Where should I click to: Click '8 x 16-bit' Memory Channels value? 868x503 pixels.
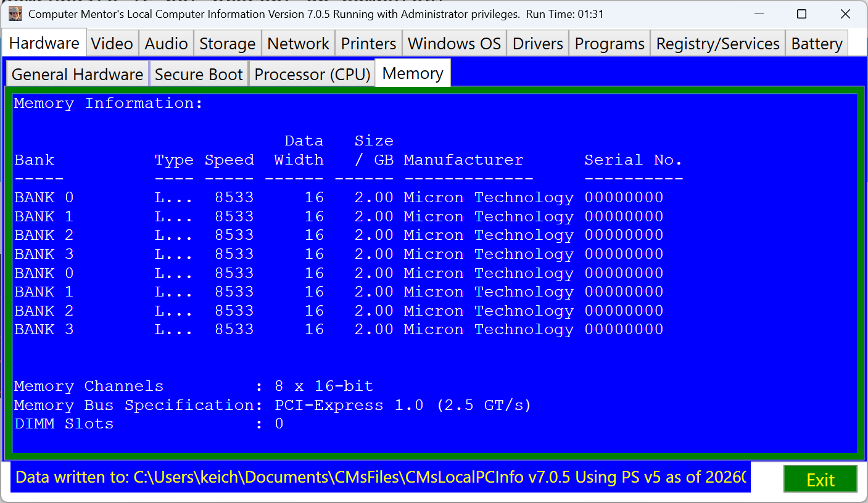coord(324,386)
